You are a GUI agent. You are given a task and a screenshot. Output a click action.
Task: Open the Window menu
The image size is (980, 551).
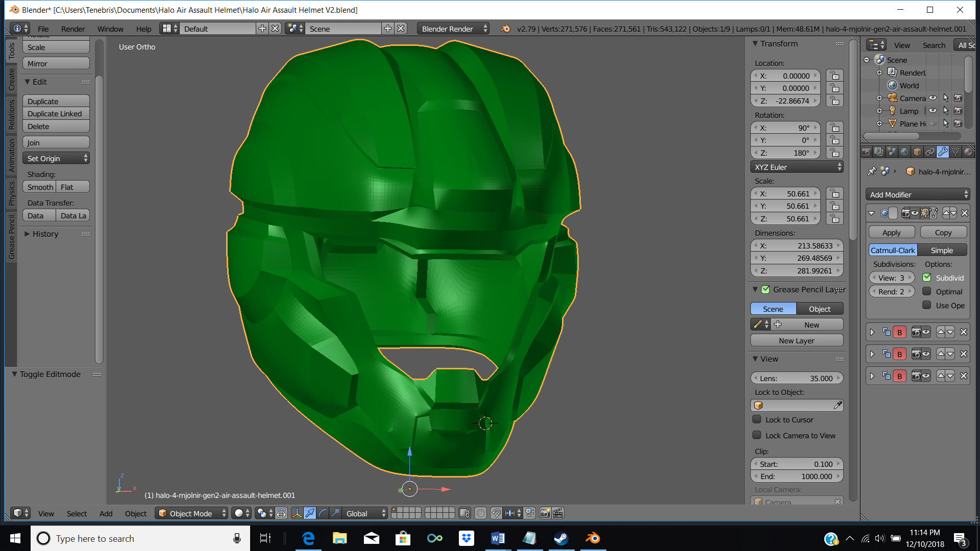[x=110, y=29]
